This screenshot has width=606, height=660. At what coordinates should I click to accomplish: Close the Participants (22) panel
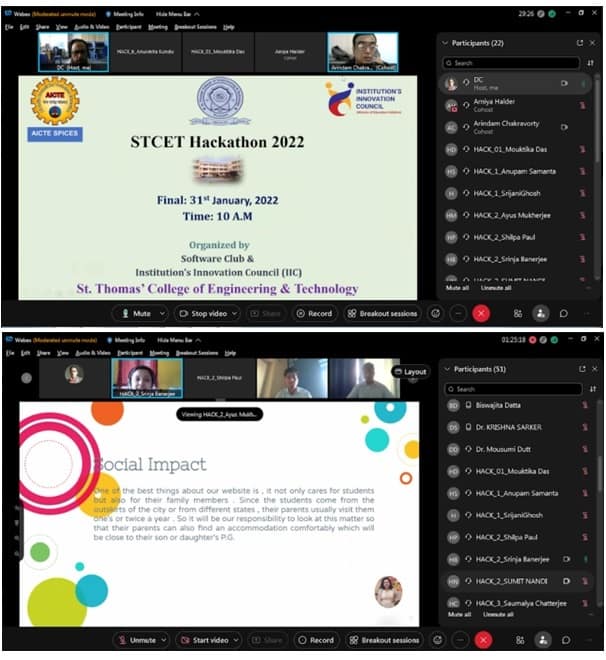tap(592, 43)
